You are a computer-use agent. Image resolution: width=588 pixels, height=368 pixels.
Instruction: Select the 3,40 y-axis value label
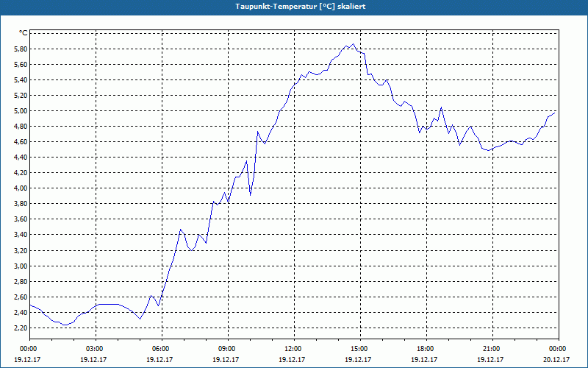click(21, 235)
